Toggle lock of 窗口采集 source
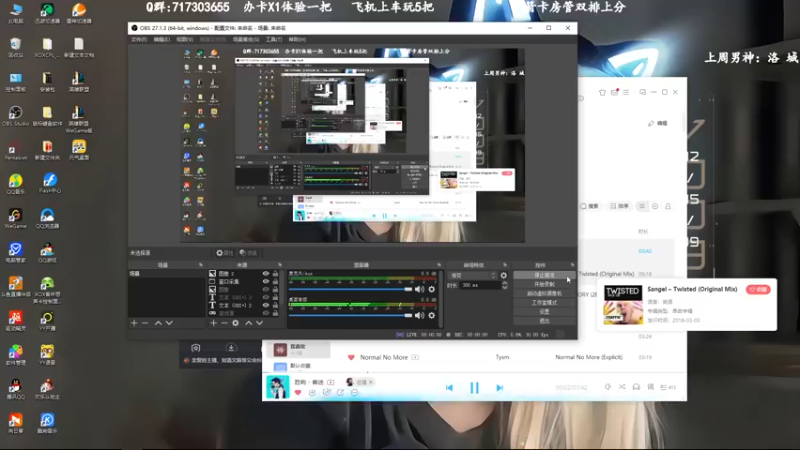This screenshot has width=800, height=450. 276,281
